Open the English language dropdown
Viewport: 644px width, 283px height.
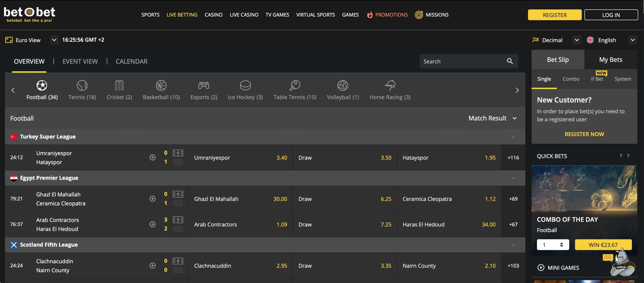[x=633, y=40]
